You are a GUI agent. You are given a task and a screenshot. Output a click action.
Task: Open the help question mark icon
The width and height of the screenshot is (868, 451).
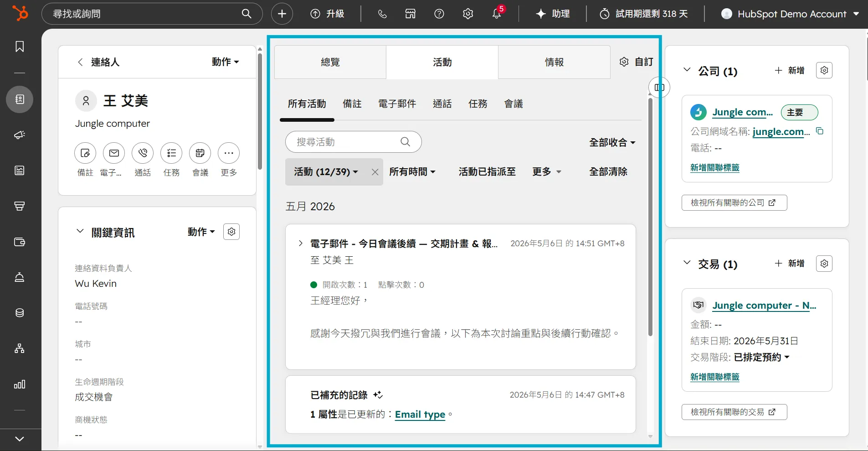point(439,14)
